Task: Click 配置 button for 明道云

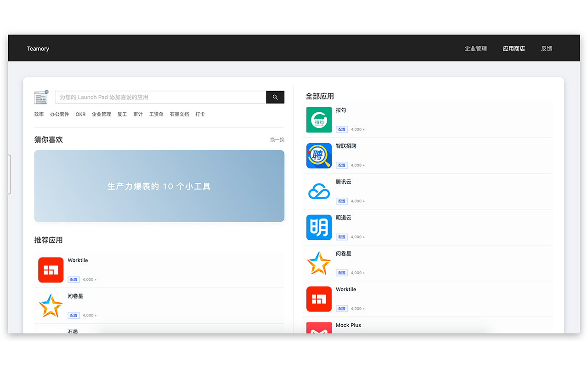Action: [x=342, y=237]
